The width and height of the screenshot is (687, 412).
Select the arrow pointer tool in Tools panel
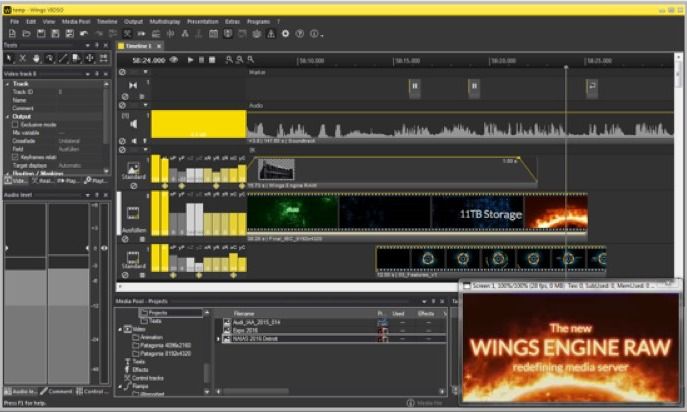(x=9, y=58)
